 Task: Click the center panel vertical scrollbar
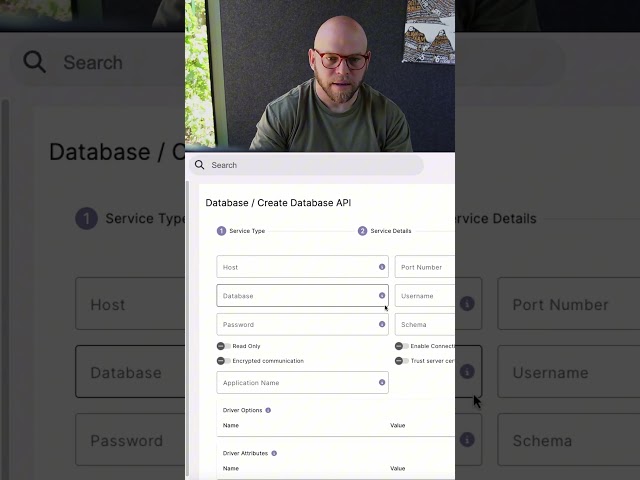coord(187,329)
